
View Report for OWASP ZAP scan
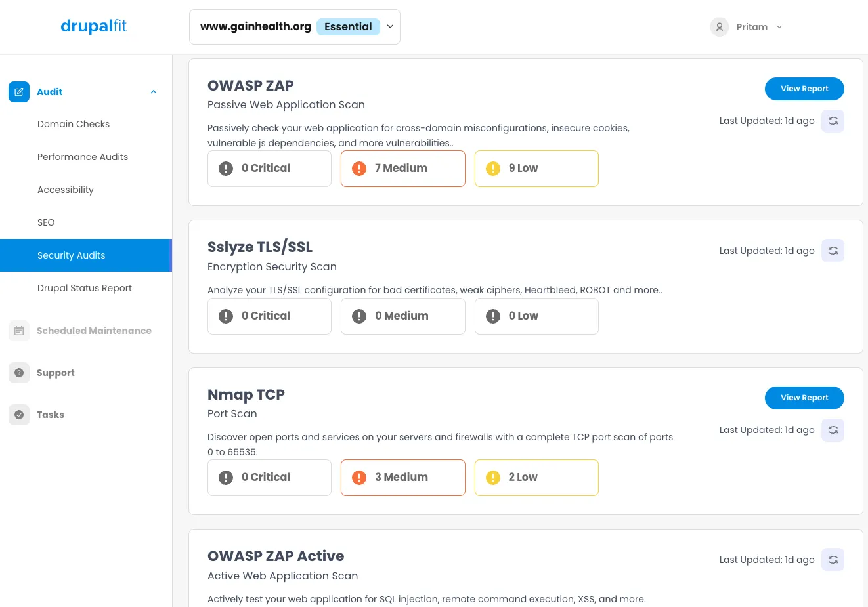point(804,89)
